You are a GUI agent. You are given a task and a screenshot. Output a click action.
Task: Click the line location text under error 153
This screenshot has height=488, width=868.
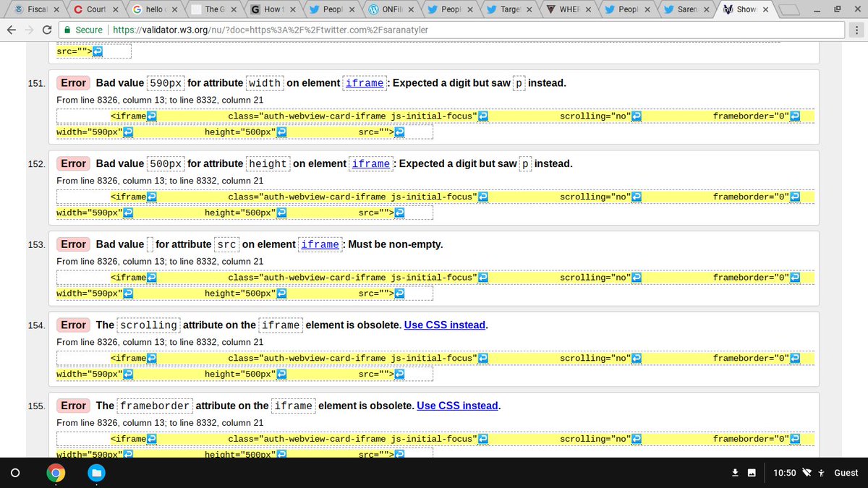160,262
